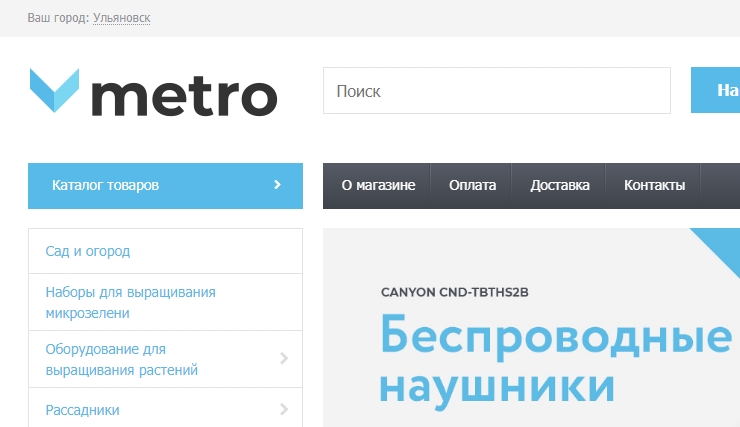
Task: Select Наборы для выращивания микрозелени category
Action: (130, 302)
